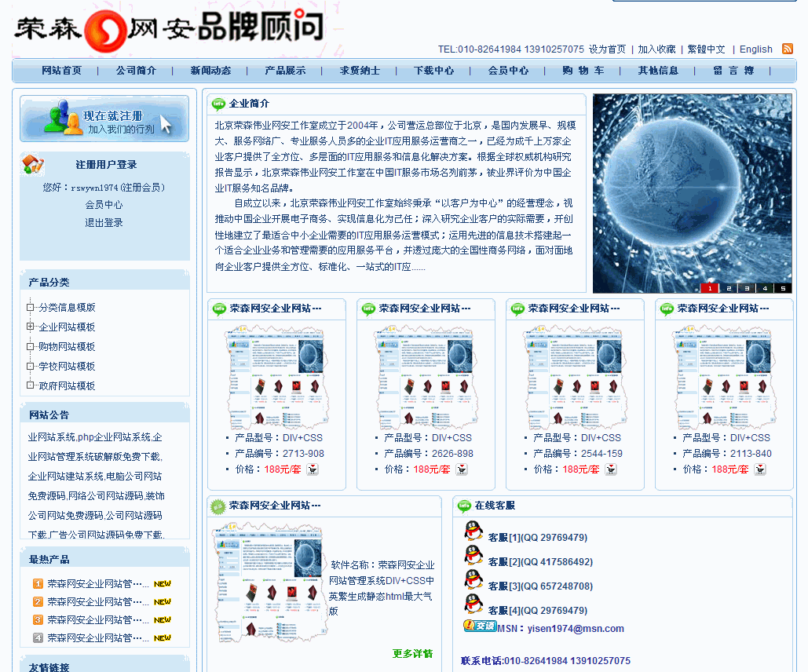808x672 pixels.
Task: Click the QQ penguin icon for 客服[3]
Action: pyautogui.click(x=473, y=581)
